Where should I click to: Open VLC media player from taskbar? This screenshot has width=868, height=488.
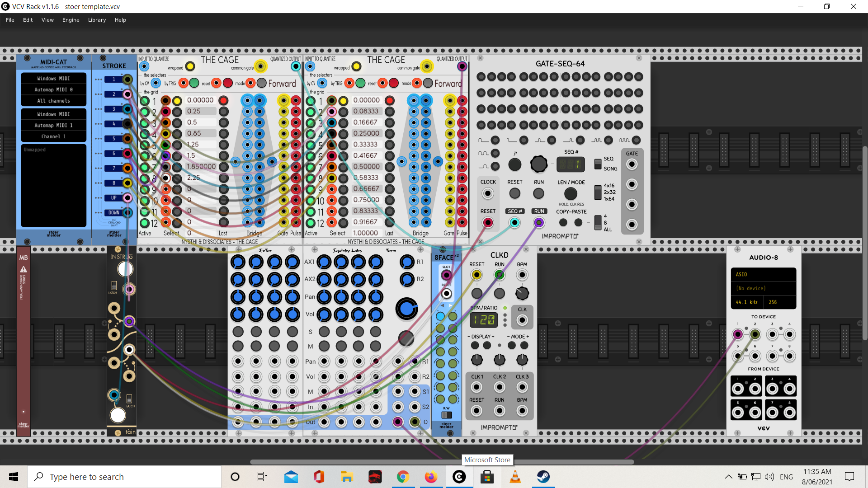click(x=515, y=477)
